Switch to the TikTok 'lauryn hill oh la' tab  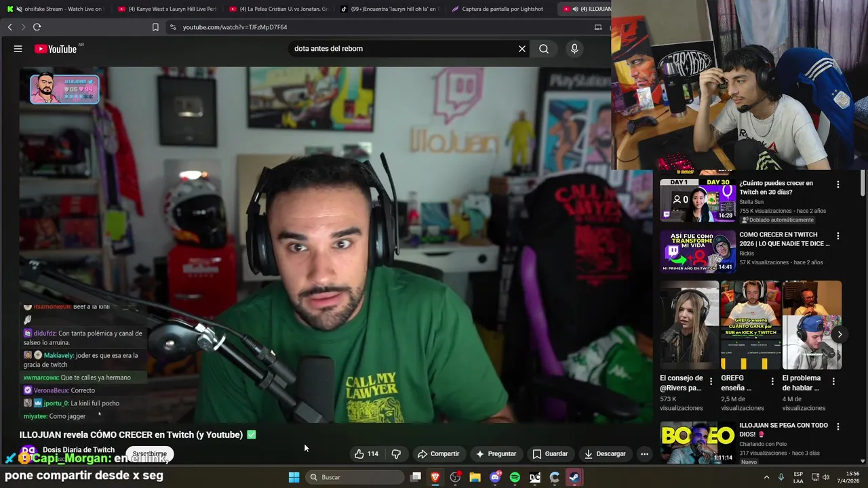coord(389,9)
